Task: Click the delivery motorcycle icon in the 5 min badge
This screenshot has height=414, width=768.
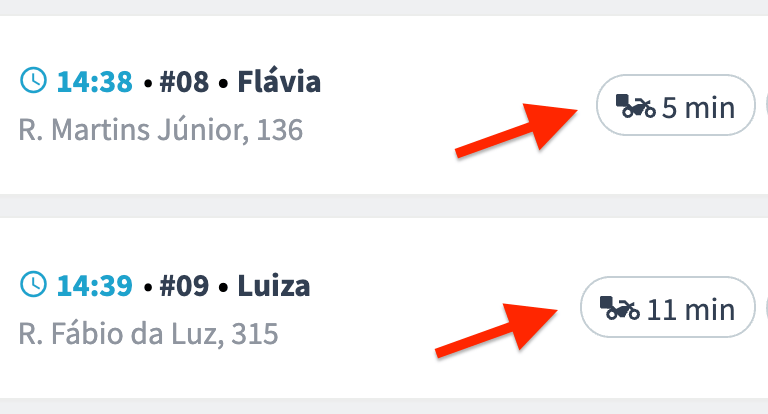Action: click(635, 106)
